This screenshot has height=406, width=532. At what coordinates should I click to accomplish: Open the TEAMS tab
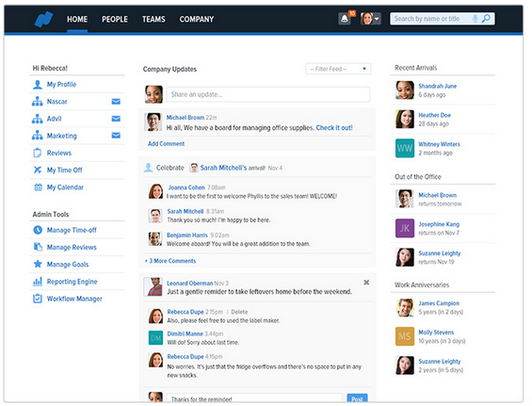click(x=153, y=19)
